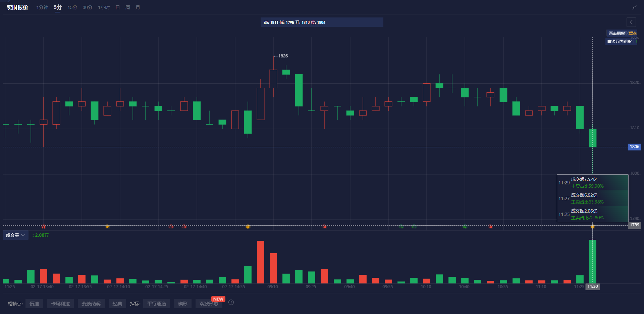
Task: Switch to the 15分 timeframe tab
Action: (72, 7)
